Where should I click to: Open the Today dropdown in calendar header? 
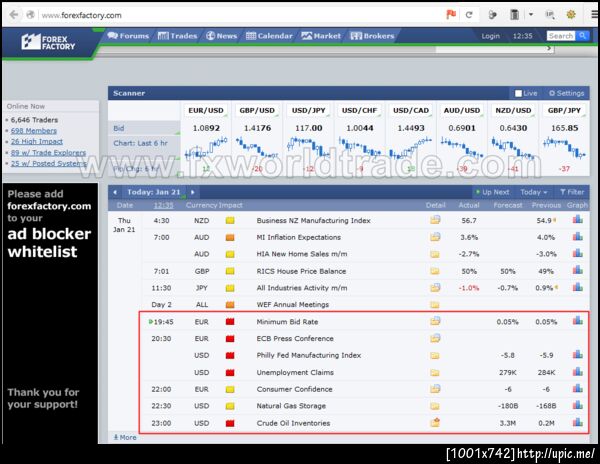pos(533,192)
